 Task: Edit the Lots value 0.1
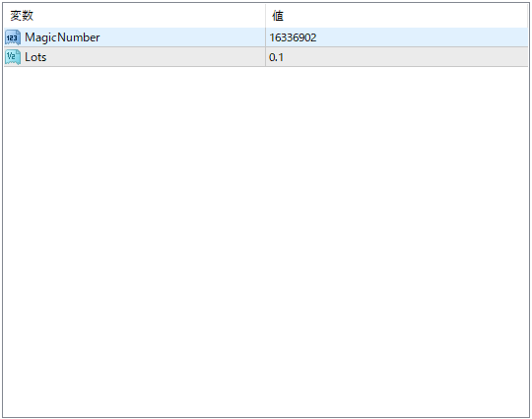click(x=396, y=57)
